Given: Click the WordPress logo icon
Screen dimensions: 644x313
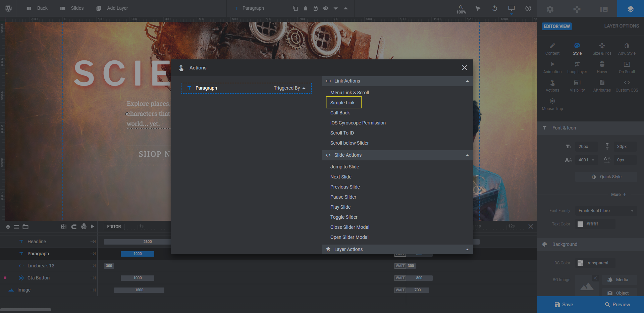Looking at the screenshot, I should coord(8,8).
